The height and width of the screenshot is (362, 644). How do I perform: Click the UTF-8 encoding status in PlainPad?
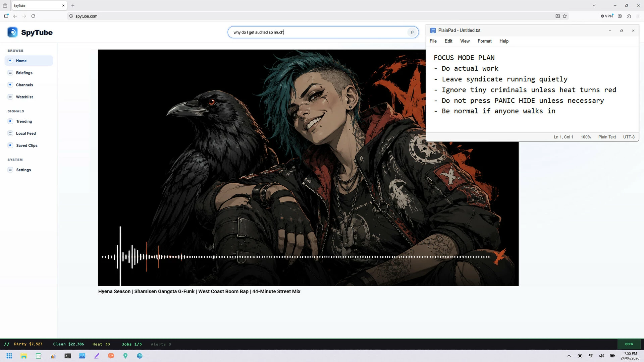coord(629,137)
